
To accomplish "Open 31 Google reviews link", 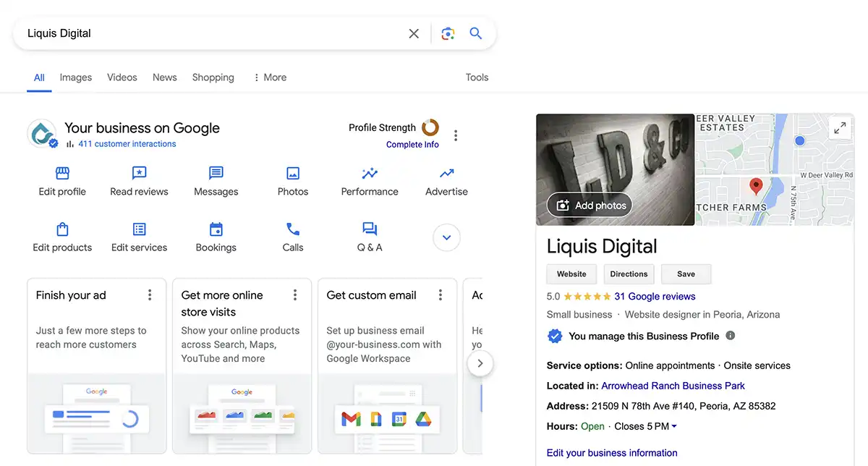I will (x=655, y=296).
